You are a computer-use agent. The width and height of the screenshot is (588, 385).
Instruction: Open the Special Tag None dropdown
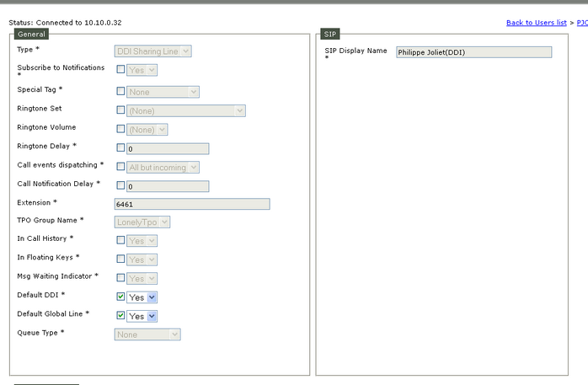coord(163,92)
